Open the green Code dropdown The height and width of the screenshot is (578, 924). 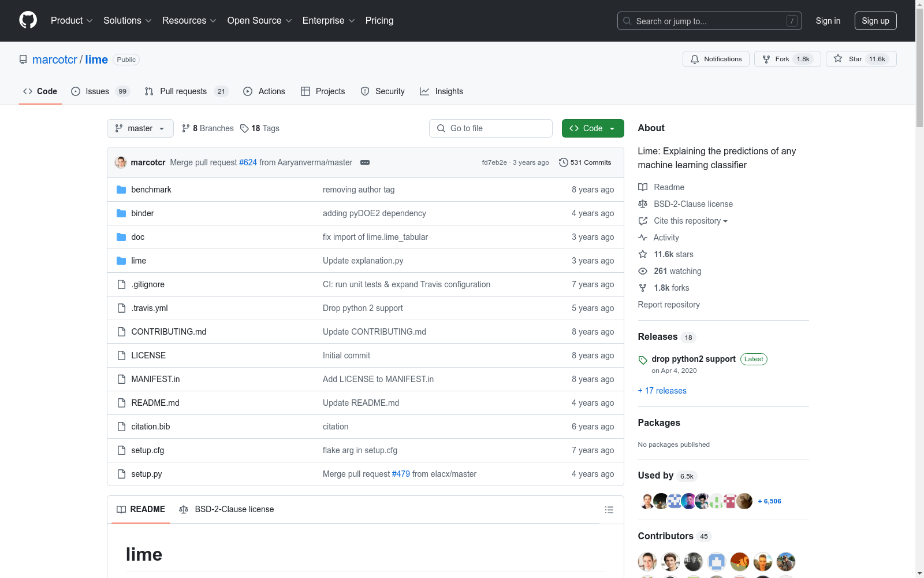[x=593, y=128]
